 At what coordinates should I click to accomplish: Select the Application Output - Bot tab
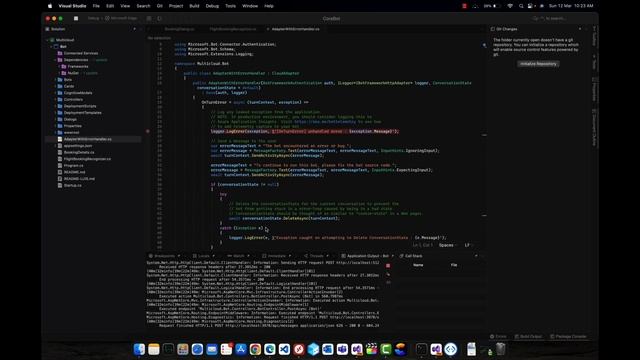click(367, 256)
